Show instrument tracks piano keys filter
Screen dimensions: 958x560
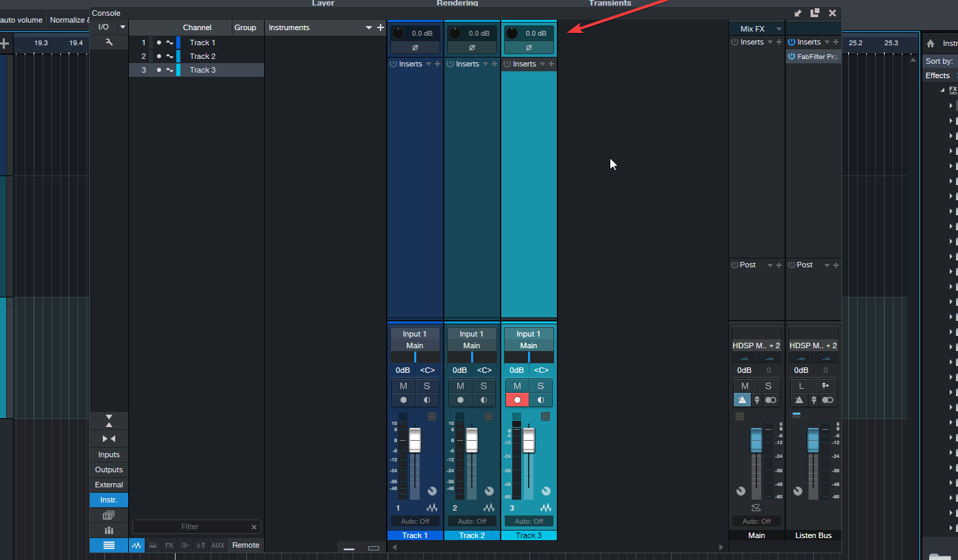(153, 546)
